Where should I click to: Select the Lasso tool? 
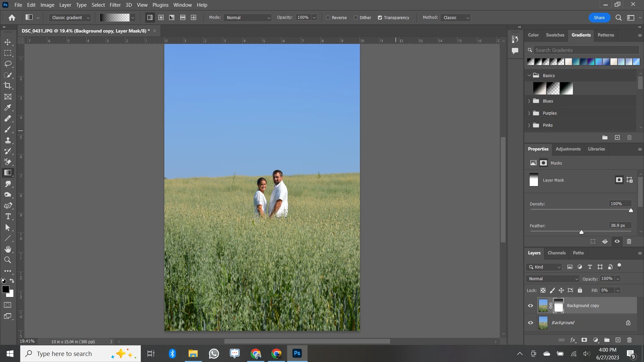(8, 64)
